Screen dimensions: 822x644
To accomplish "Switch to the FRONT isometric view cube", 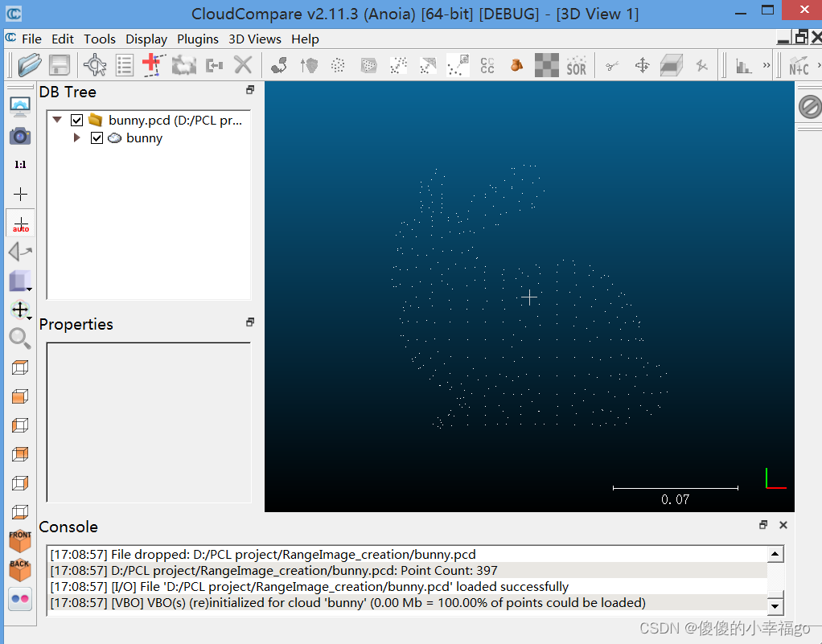I will (20, 541).
